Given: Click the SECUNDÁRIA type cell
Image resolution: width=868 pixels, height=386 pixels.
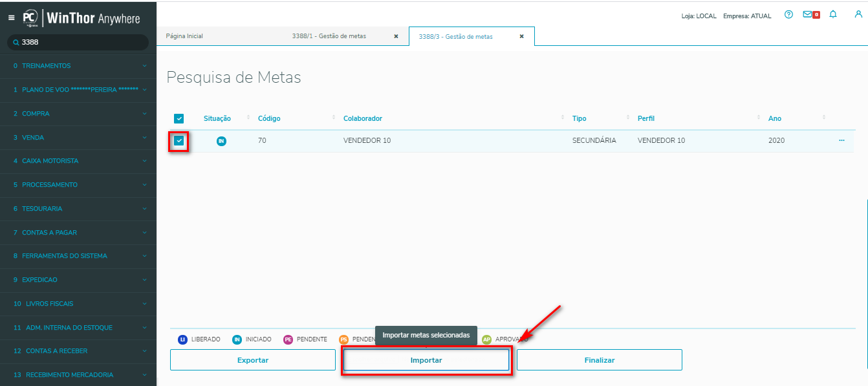Looking at the screenshot, I should pyautogui.click(x=594, y=140).
